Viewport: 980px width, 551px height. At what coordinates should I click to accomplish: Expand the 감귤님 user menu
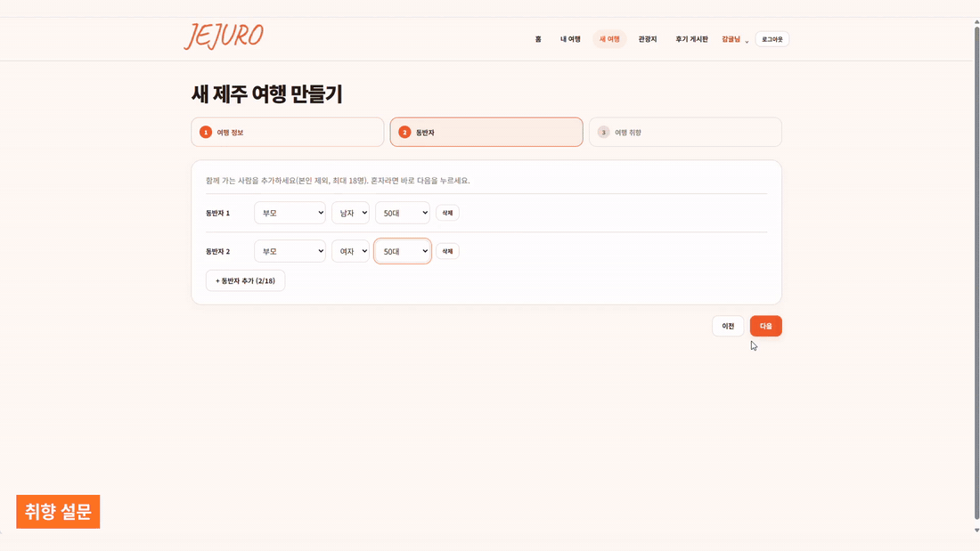point(735,39)
